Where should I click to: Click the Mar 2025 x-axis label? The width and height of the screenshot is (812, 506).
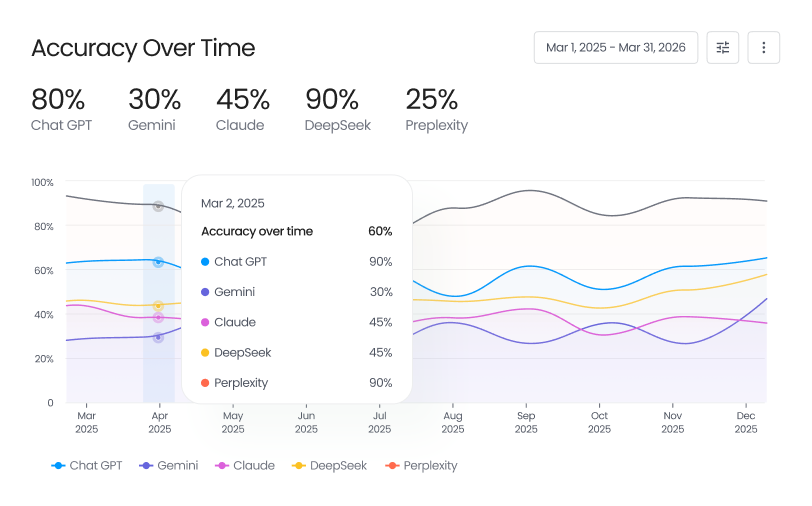point(86,422)
